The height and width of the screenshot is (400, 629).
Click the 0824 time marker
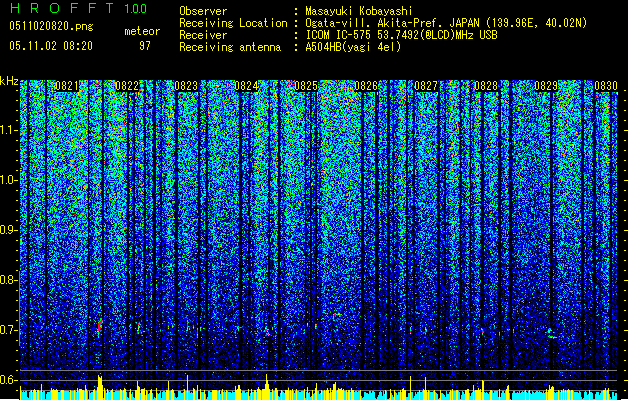point(246,86)
